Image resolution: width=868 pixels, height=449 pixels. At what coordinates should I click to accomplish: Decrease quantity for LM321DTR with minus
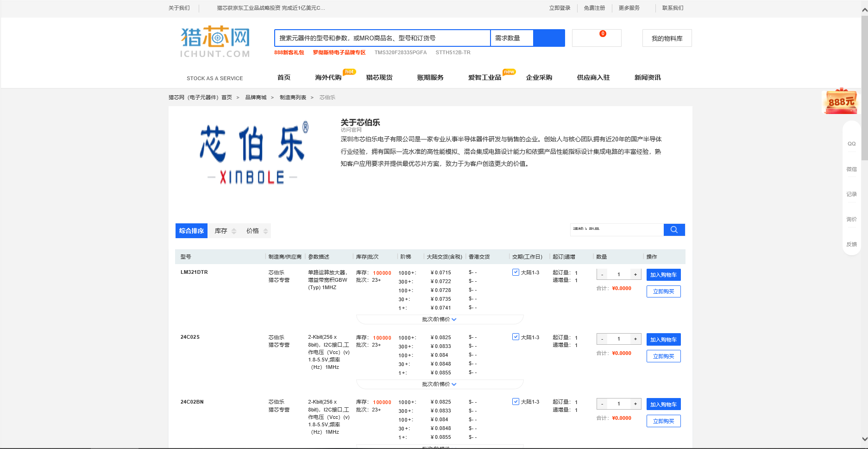(602, 274)
